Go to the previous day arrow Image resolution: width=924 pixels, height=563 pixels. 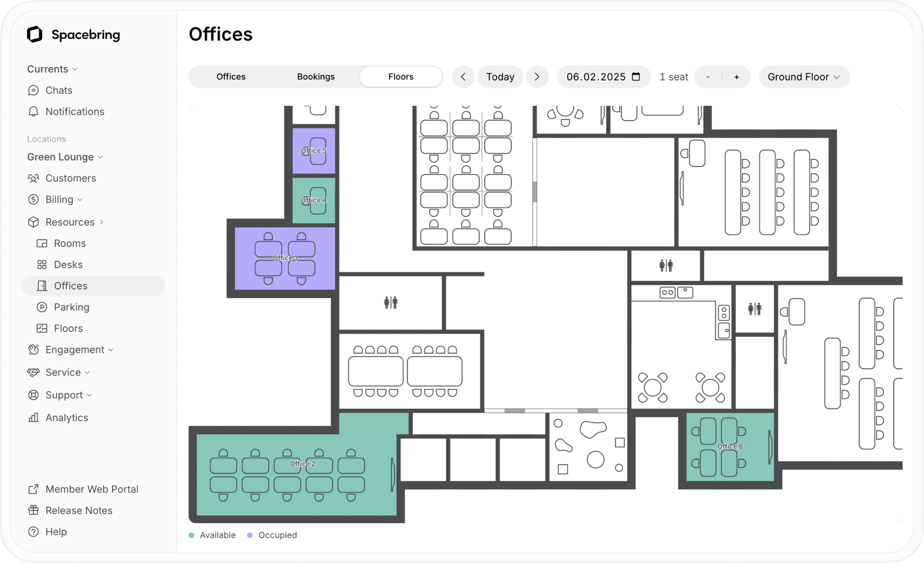[x=463, y=77]
